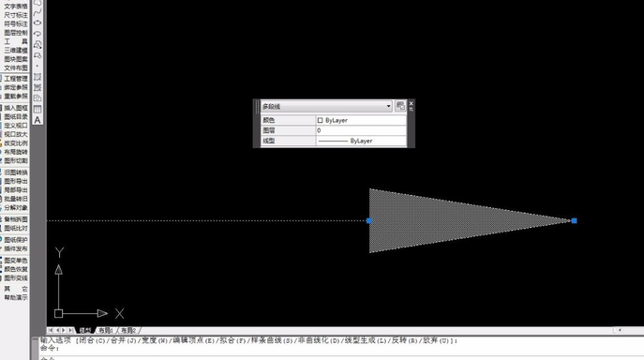Click 视口放大 command
Viewport: 644px width, 360px height.
(x=15, y=134)
